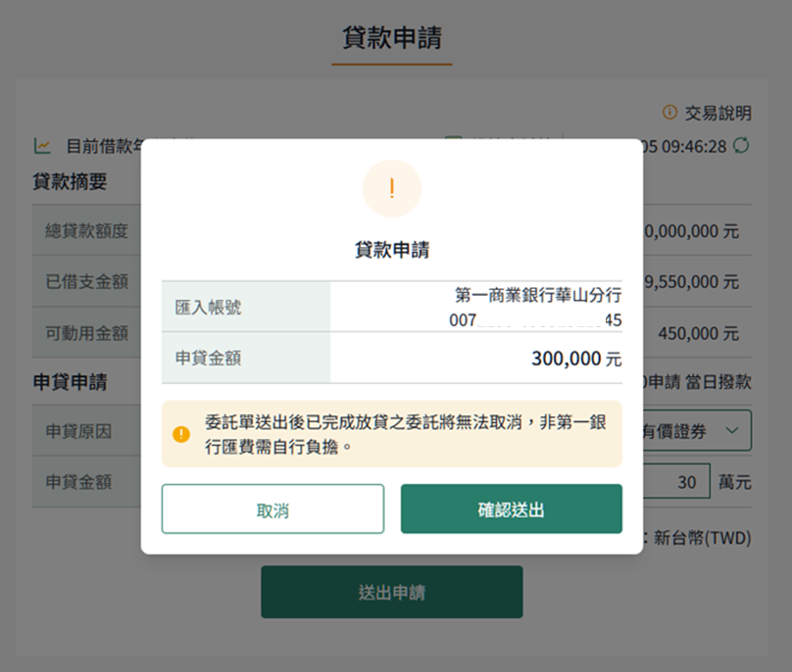Click the 貸款申請 page heading

tap(392, 39)
